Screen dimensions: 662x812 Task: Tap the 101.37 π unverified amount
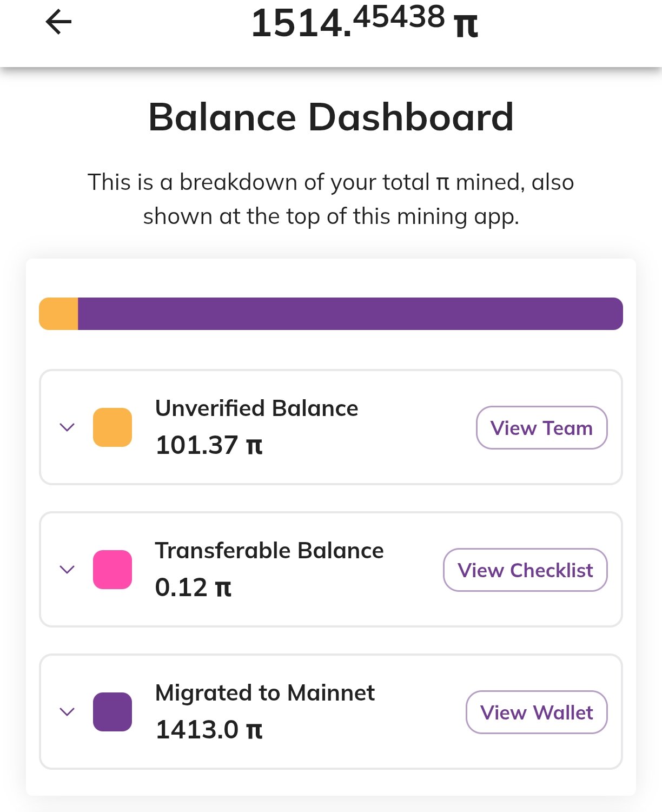tap(209, 445)
